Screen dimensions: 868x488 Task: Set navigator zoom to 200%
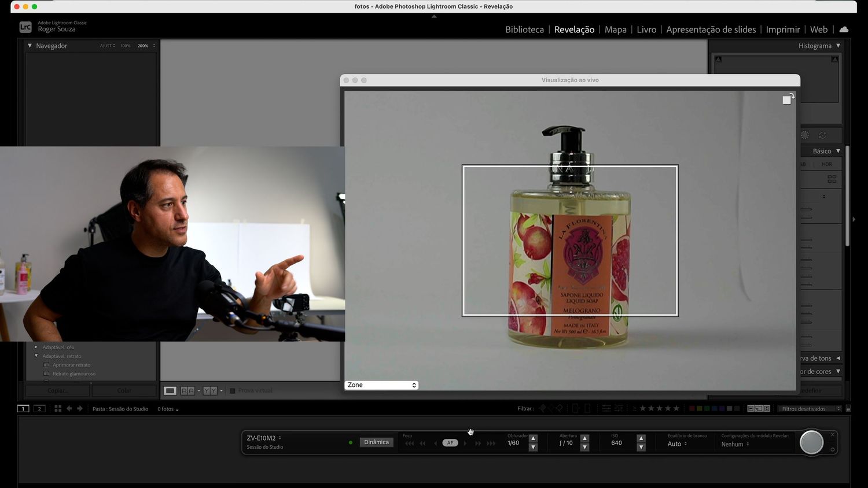coord(143,46)
